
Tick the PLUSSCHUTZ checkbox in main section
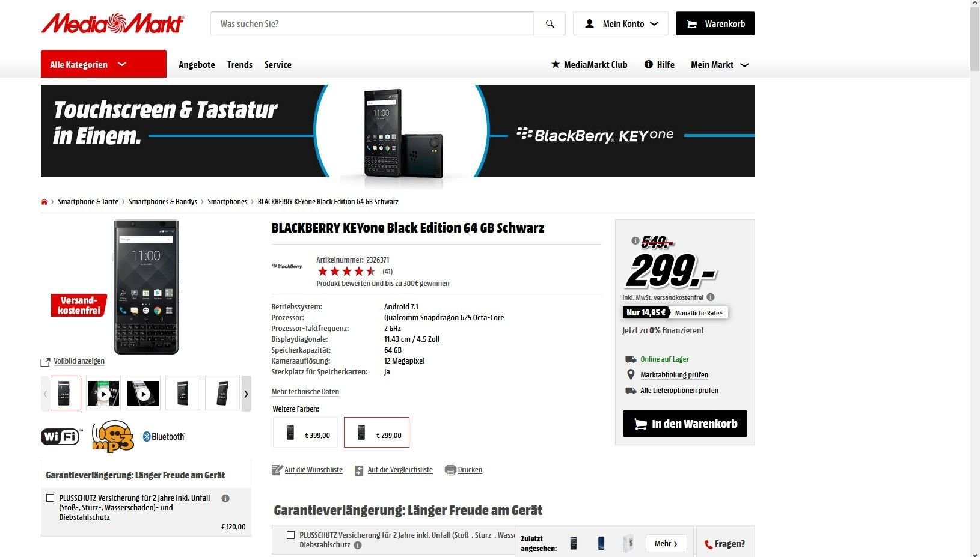point(291,535)
